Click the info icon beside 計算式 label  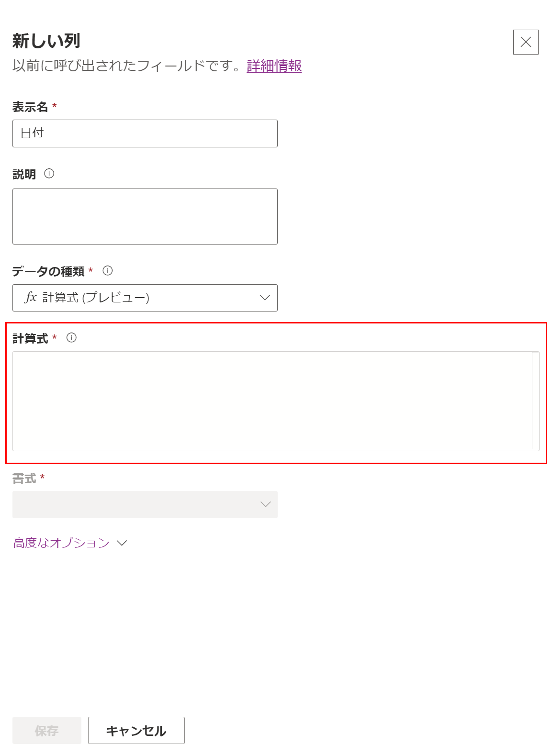(71, 338)
